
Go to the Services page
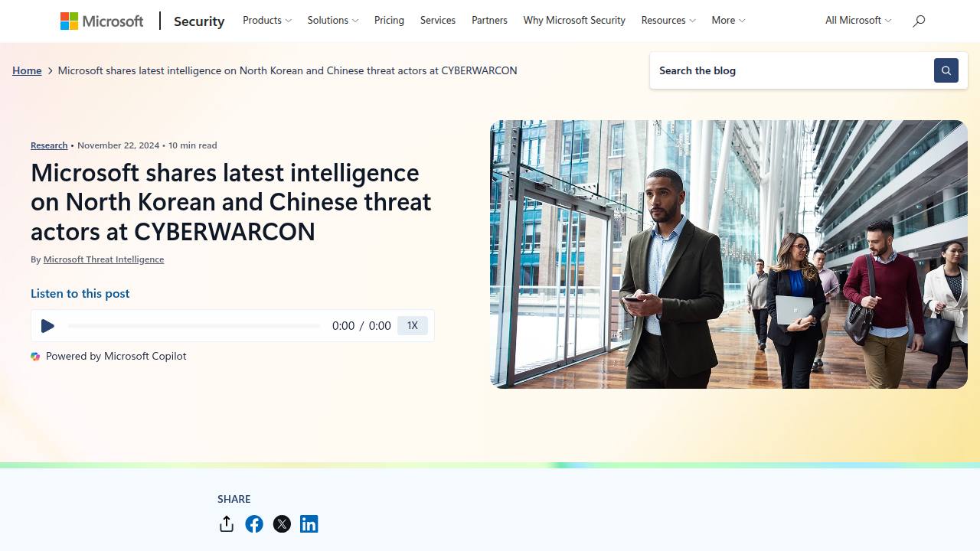pos(438,21)
